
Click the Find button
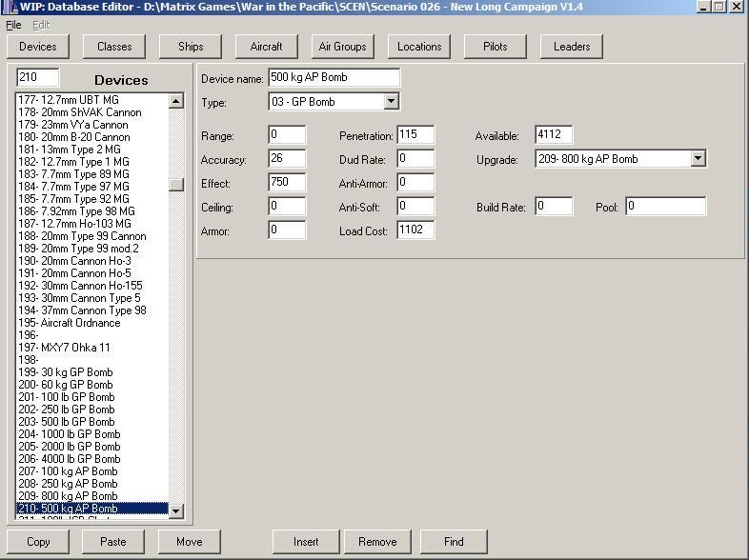(x=454, y=542)
